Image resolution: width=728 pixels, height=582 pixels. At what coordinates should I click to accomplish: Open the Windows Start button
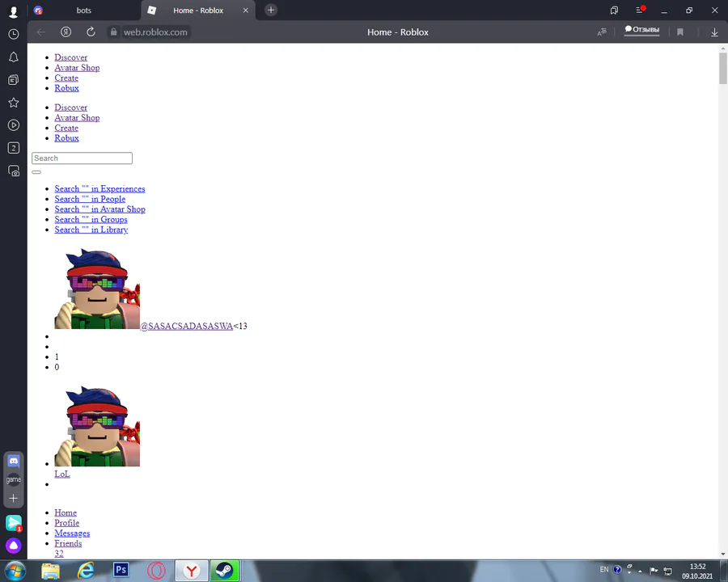pos(15,571)
